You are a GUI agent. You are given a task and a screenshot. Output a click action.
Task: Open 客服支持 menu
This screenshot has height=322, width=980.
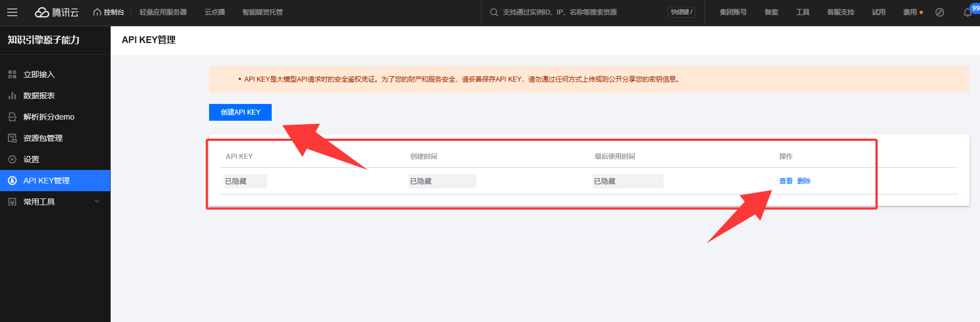(x=841, y=12)
